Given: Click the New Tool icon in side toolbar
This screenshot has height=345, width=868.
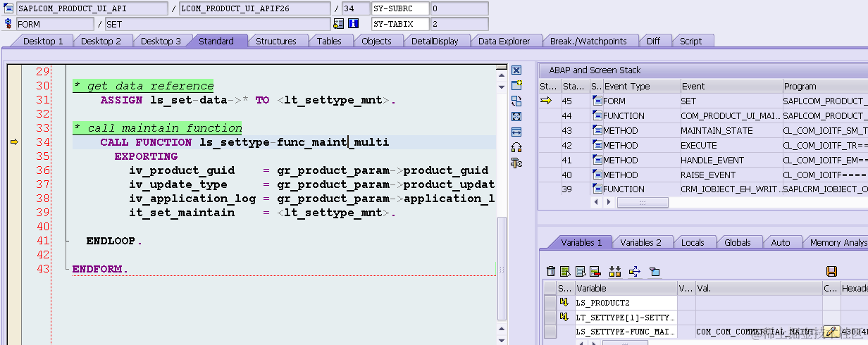Looking at the screenshot, I should click(516, 85).
